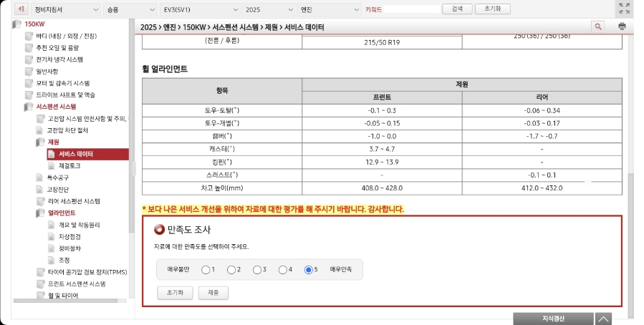Click the scroll-to-top chevron button

(603, 319)
